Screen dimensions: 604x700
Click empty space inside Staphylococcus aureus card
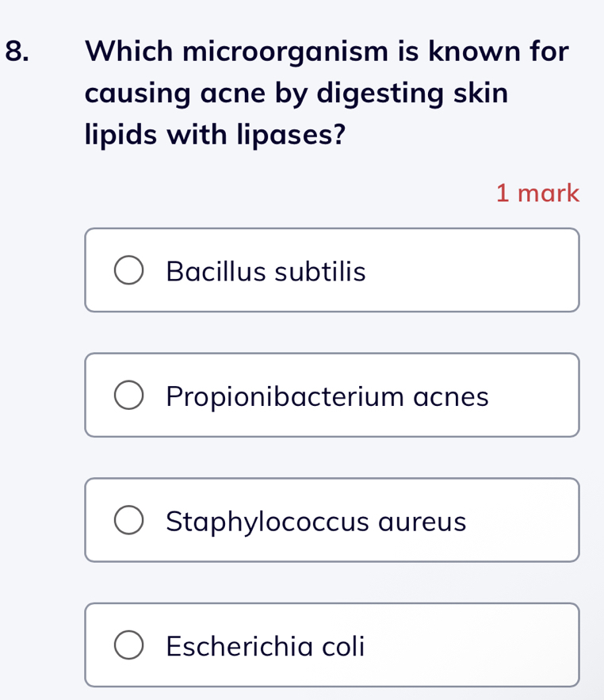523,520
